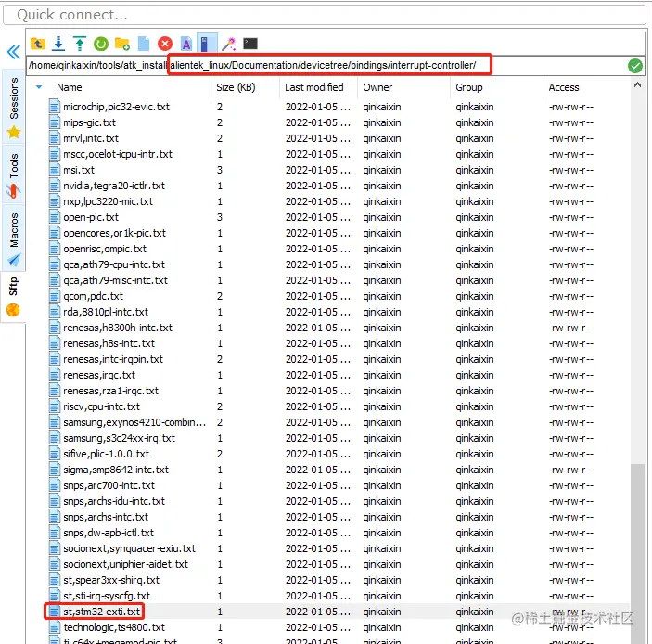Sort by the Access column header

tap(564, 87)
